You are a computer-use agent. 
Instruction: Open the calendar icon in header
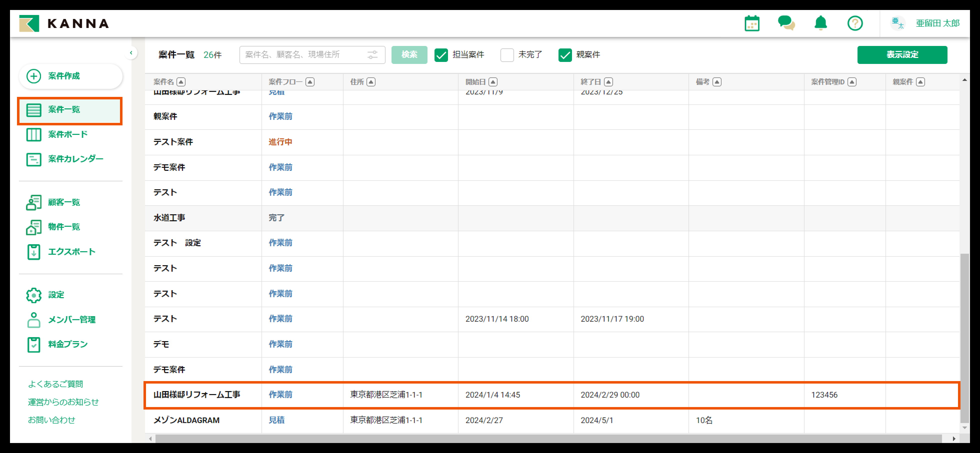tap(752, 23)
